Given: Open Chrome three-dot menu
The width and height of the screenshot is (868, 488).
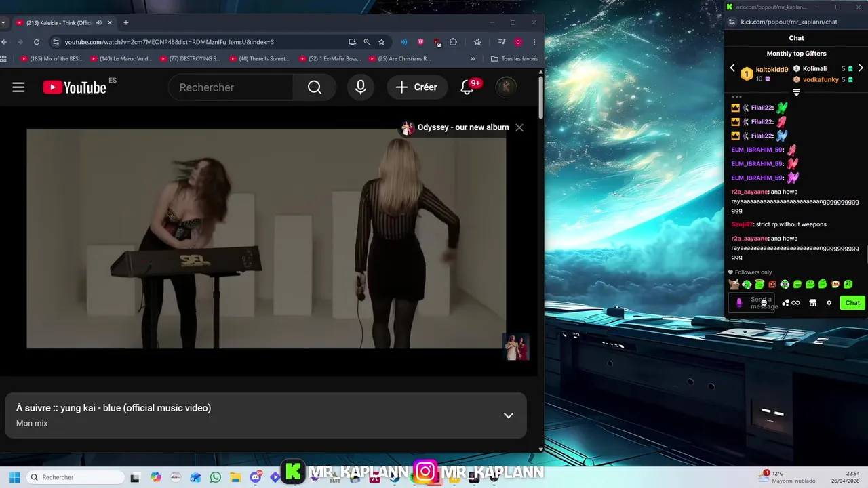Looking at the screenshot, I should pos(534,42).
